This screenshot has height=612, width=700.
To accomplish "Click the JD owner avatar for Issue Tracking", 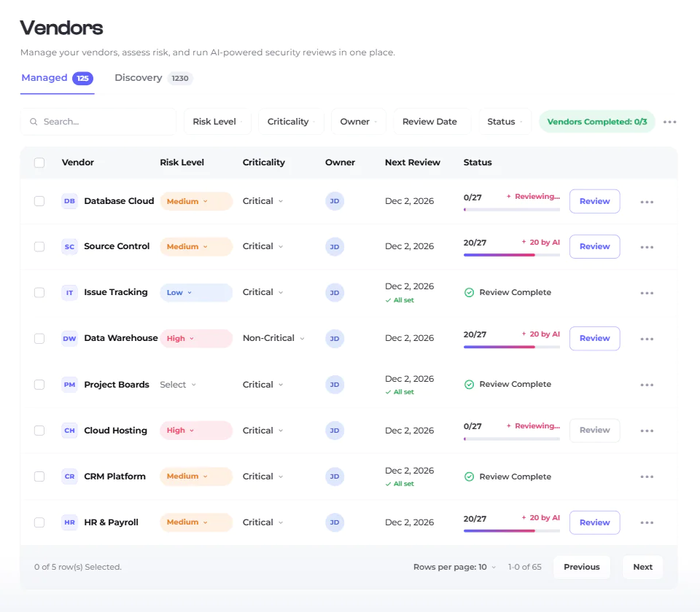I will coord(335,293).
